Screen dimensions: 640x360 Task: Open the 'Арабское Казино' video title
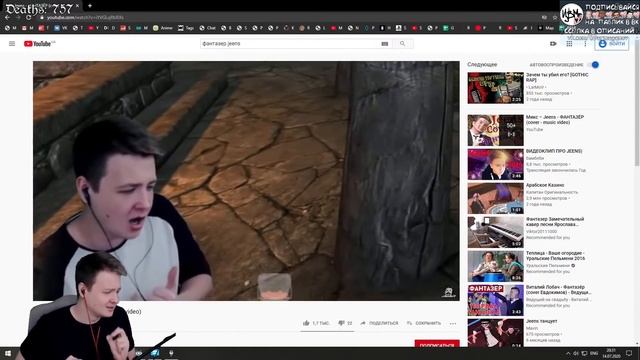544,185
